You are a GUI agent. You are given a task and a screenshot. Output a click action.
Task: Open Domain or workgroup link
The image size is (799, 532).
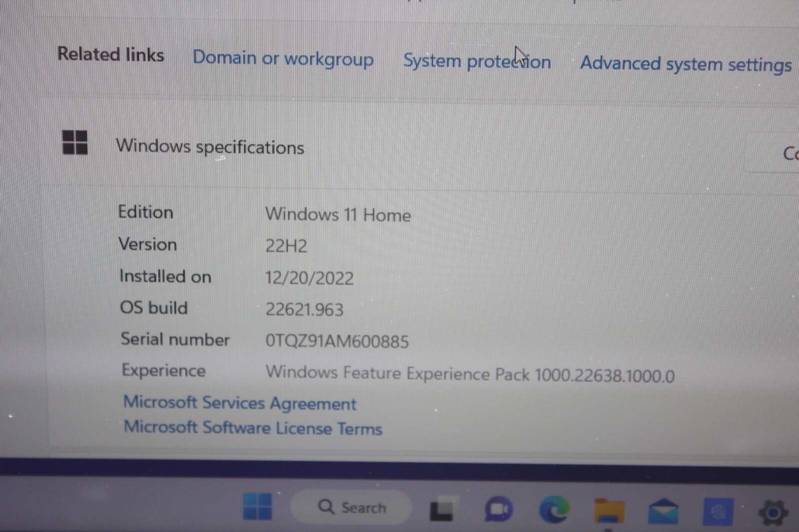point(283,58)
